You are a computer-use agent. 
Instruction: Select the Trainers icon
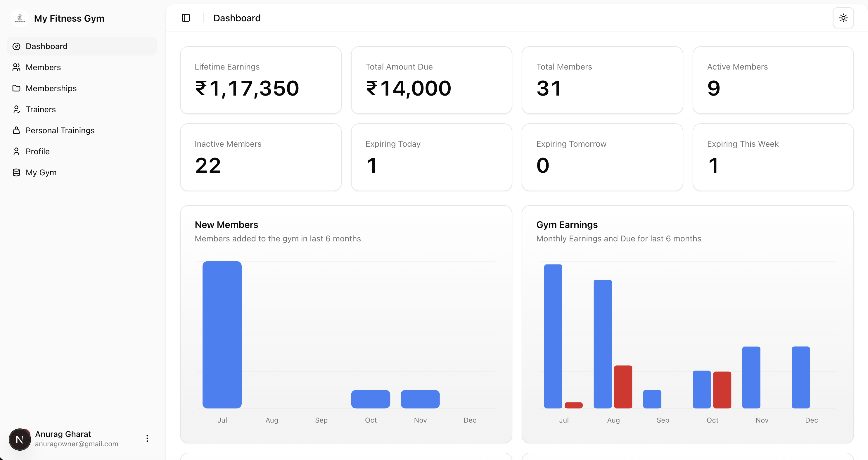click(16, 109)
